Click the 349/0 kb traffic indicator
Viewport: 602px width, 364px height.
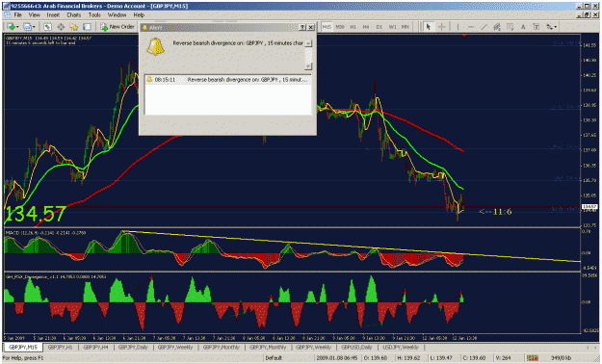tap(560, 358)
